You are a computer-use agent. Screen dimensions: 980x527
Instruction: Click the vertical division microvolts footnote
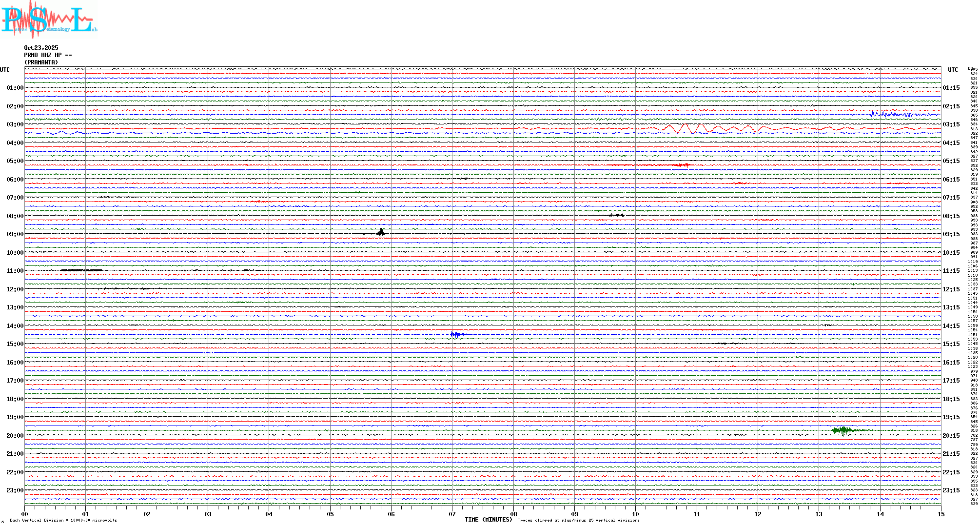pos(63,520)
